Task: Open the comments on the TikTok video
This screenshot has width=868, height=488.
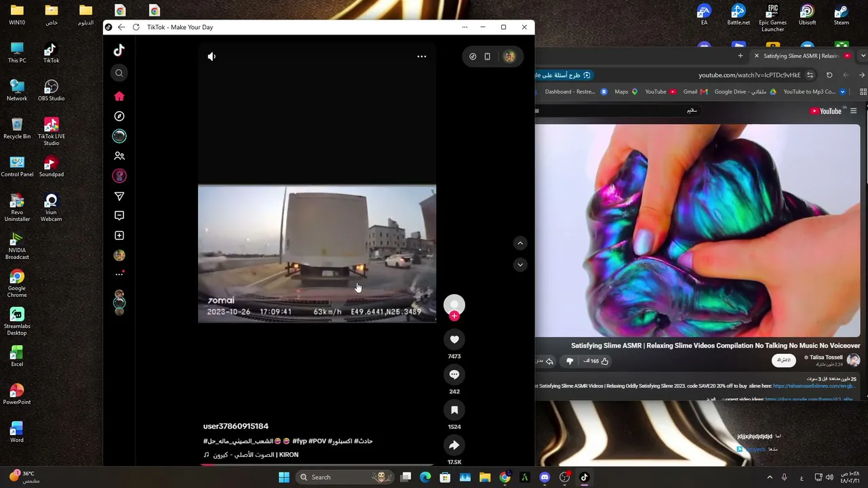Action: coord(454,375)
